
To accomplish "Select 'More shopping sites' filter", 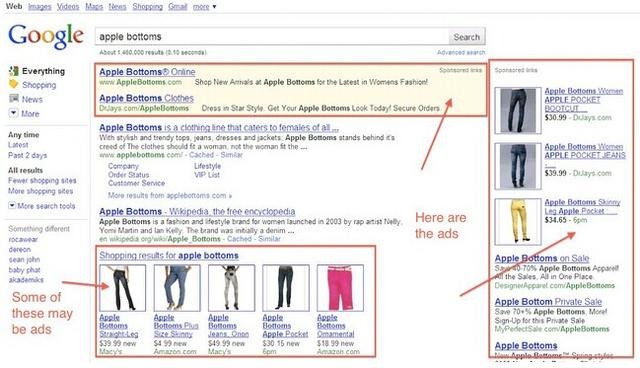I will (40, 191).
